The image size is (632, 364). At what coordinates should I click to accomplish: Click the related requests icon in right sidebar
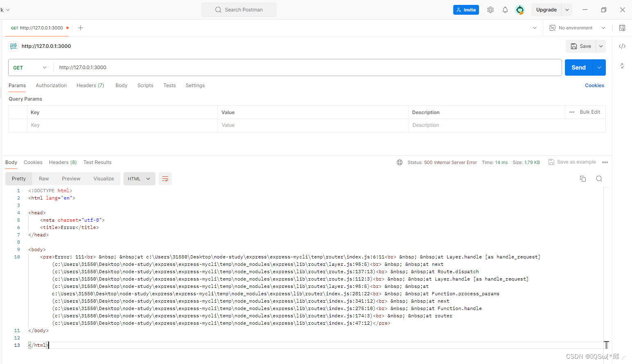[x=622, y=66]
